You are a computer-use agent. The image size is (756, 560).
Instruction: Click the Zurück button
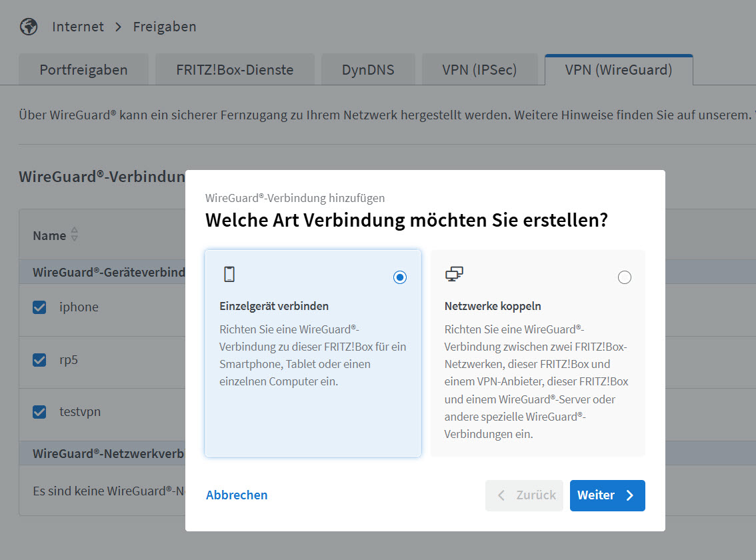point(525,495)
